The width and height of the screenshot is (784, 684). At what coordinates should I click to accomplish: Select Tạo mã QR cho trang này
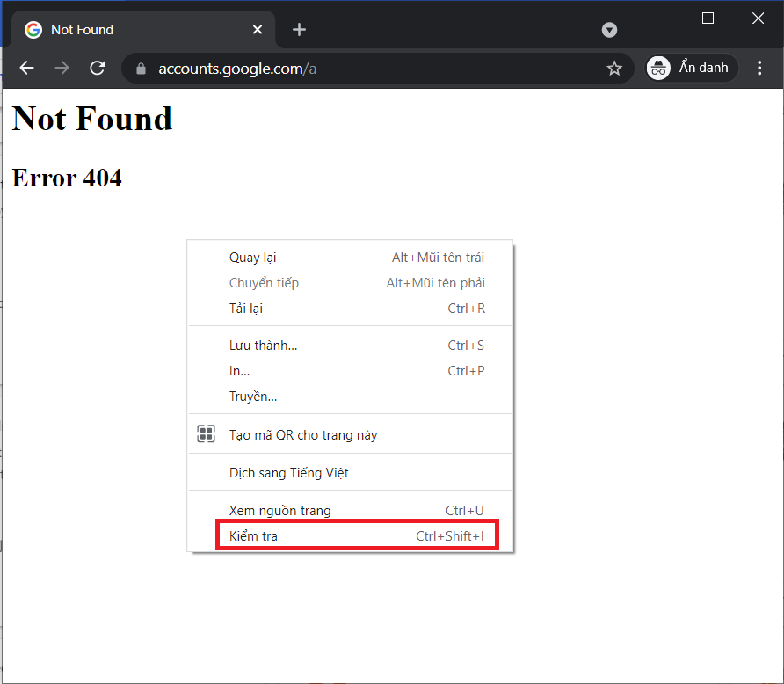tap(350, 435)
